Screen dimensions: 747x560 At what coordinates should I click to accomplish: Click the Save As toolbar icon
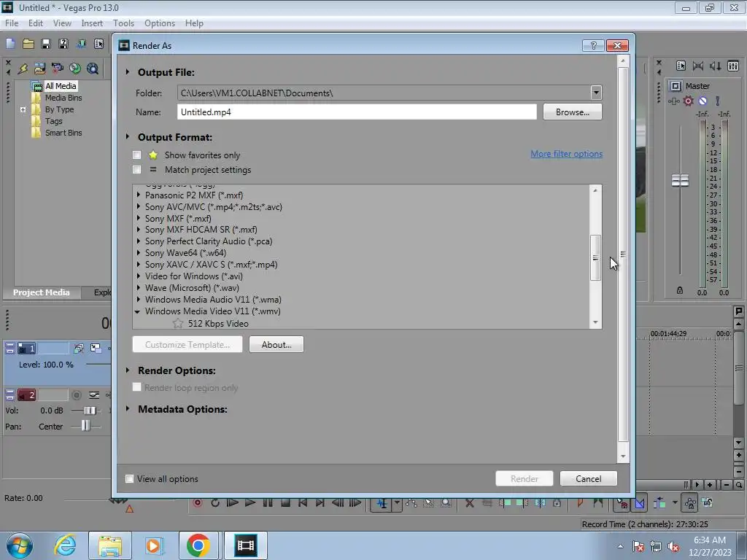[x=63, y=44]
